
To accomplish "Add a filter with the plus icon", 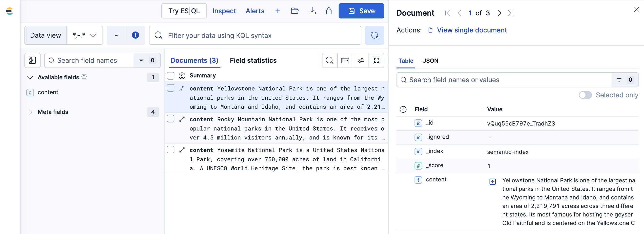I will (135, 36).
